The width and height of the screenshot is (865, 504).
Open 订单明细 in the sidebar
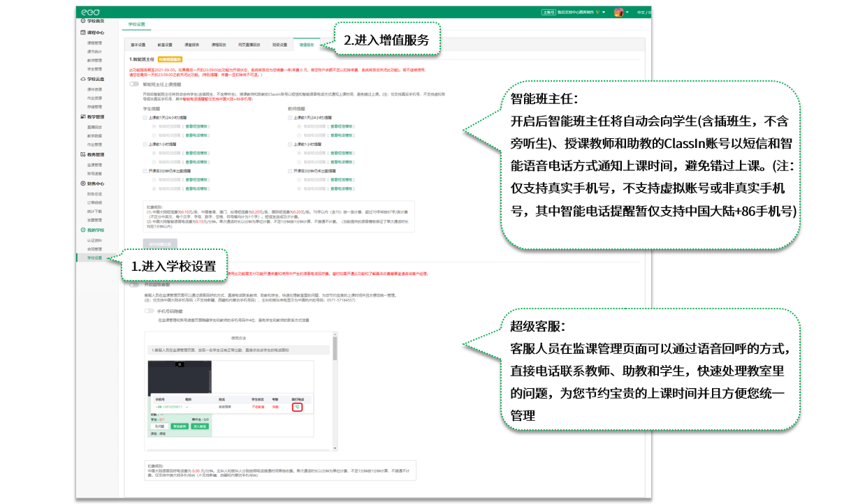pos(94,202)
